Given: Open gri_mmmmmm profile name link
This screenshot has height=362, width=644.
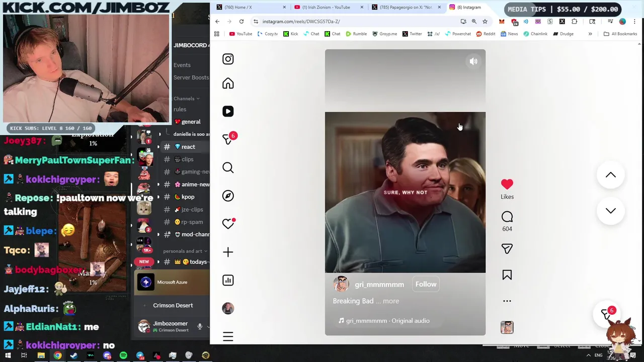Looking at the screenshot, I should coord(379,285).
